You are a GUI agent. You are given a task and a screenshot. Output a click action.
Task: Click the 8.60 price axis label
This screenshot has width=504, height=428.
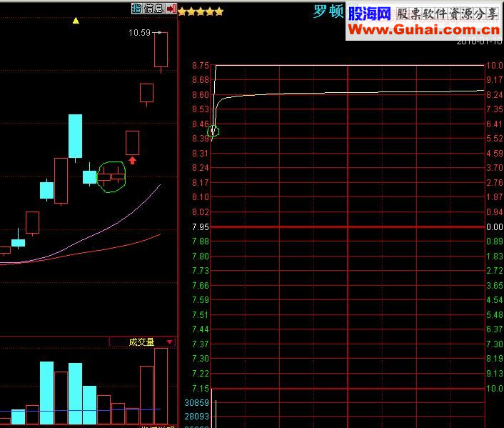tap(201, 95)
